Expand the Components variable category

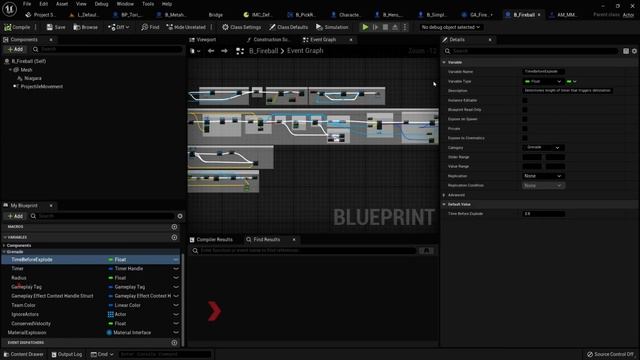pyautogui.click(x=4, y=246)
